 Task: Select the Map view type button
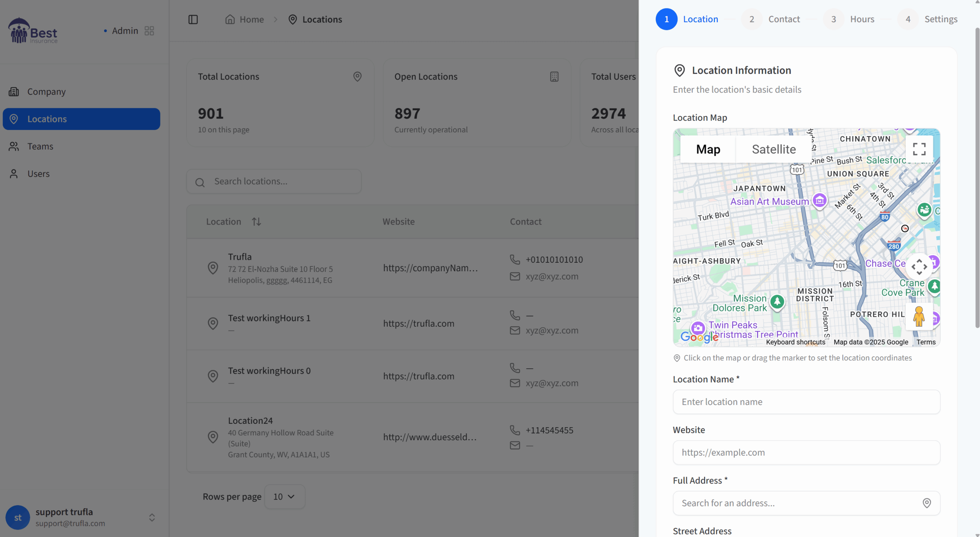coord(708,149)
